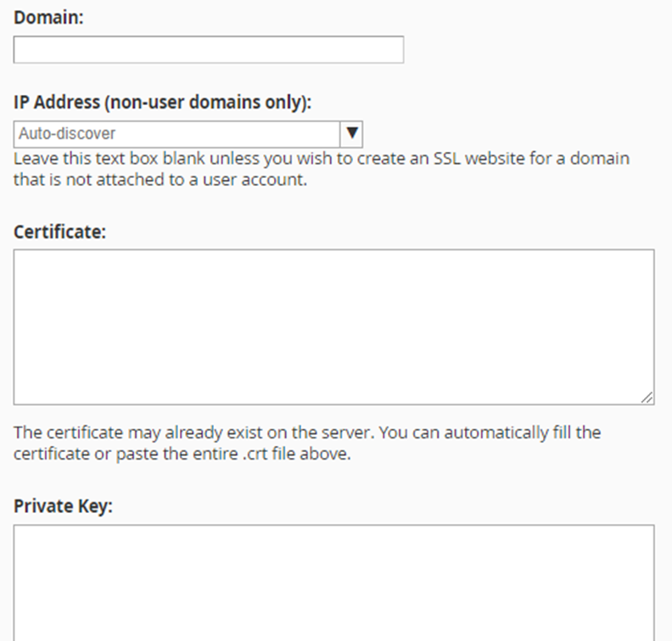The height and width of the screenshot is (641, 672).
Task: Click the 'Leave this text box blank' hint line
Action: (322, 159)
